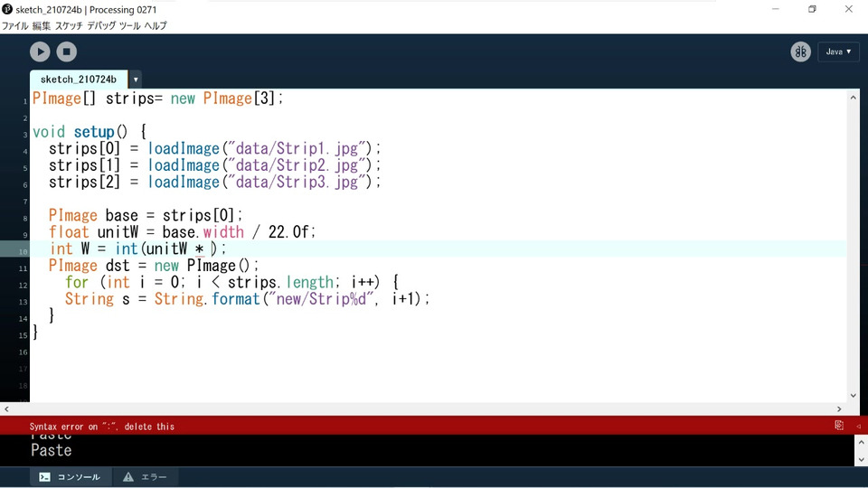Open the ヘルプ menu
This screenshot has height=488, width=868.
coord(156,25)
